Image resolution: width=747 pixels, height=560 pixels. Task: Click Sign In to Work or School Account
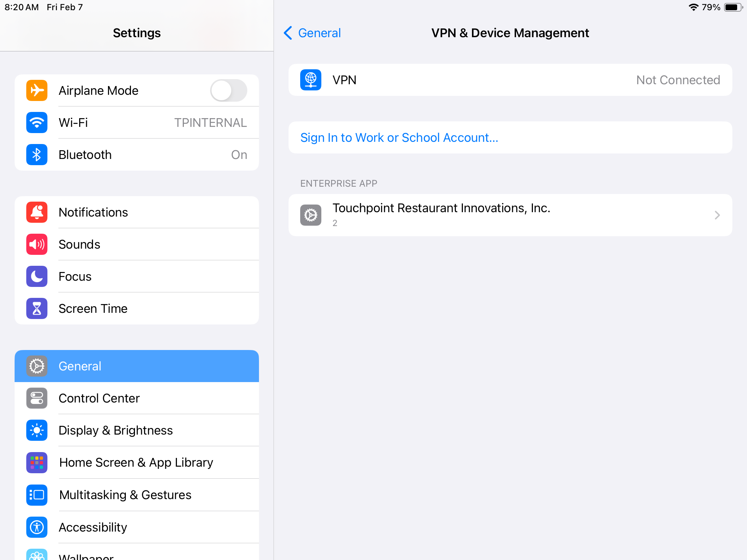pos(399,137)
